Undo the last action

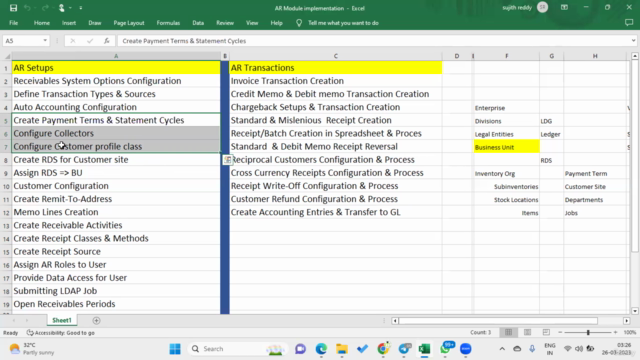pos(27,8)
